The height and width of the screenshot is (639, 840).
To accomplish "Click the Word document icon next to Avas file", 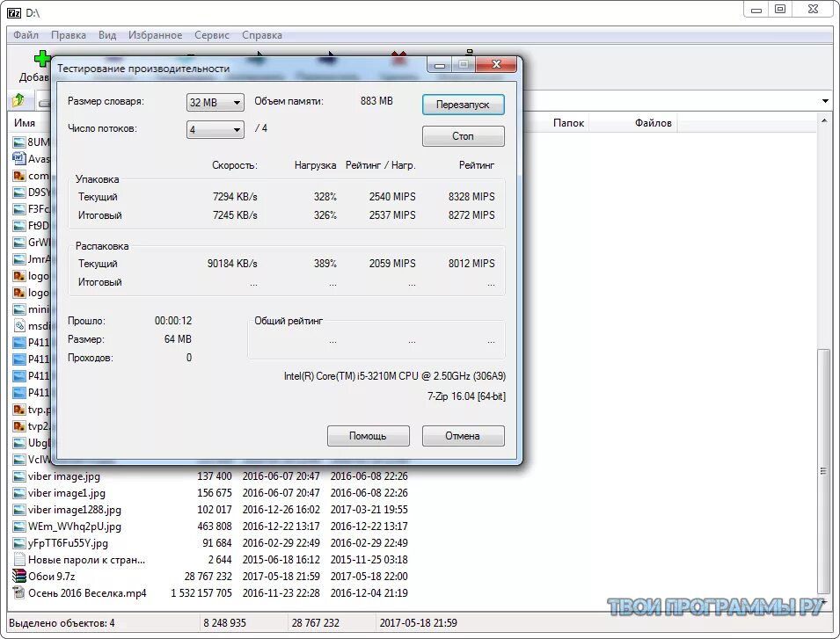I will (18, 158).
